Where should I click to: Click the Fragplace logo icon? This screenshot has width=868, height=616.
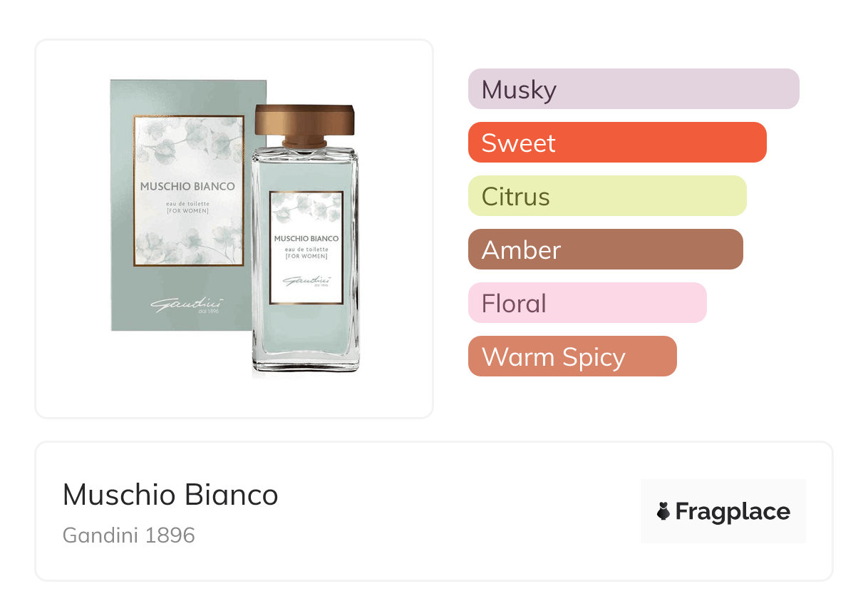click(x=663, y=511)
